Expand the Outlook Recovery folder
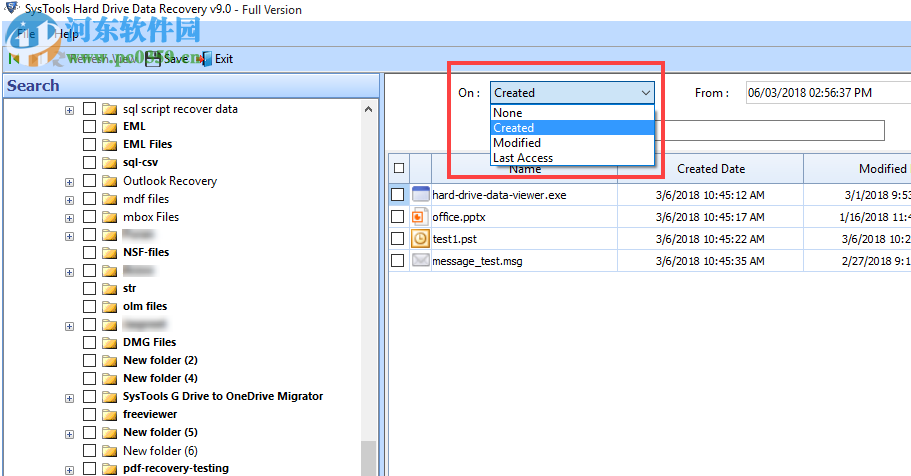 pyautogui.click(x=70, y=182)
